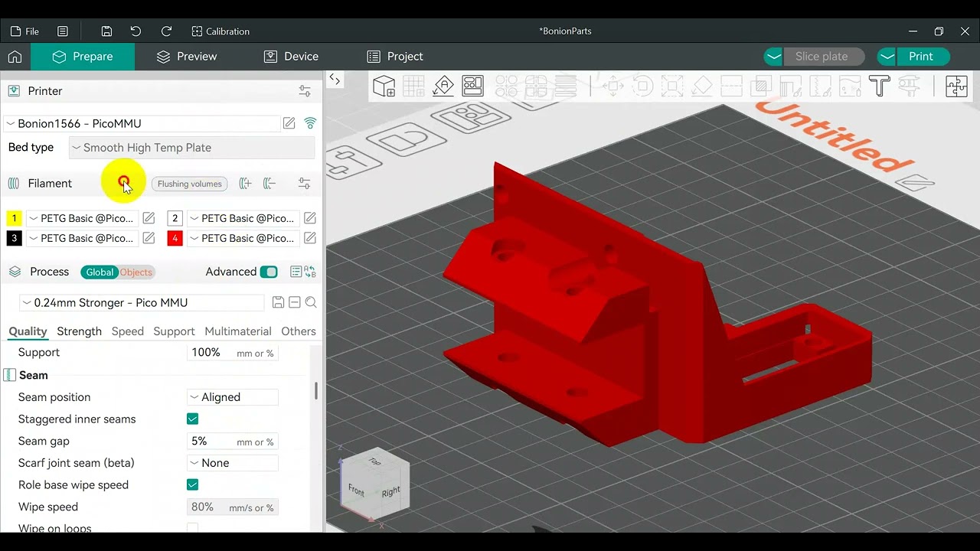Toggle Role base wipe speed checkbox

pos(193,484)
